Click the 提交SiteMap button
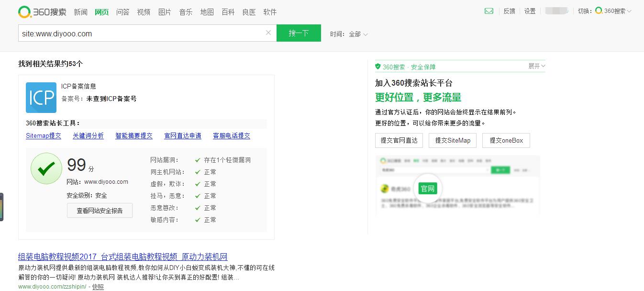This screenshot has width=644, height=291. (x=453, y=140)
